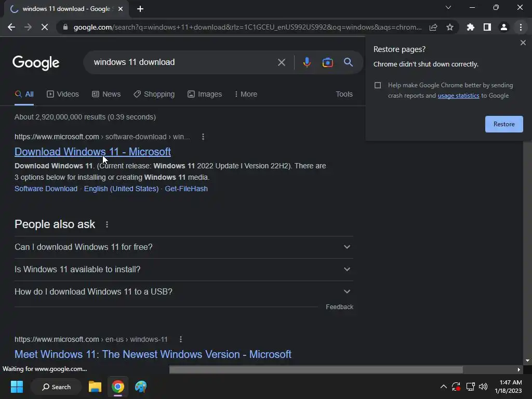Viewport: 532px width, 399px height.
Task: Switch to the Images tab
Action: click(x=205, y=95)
